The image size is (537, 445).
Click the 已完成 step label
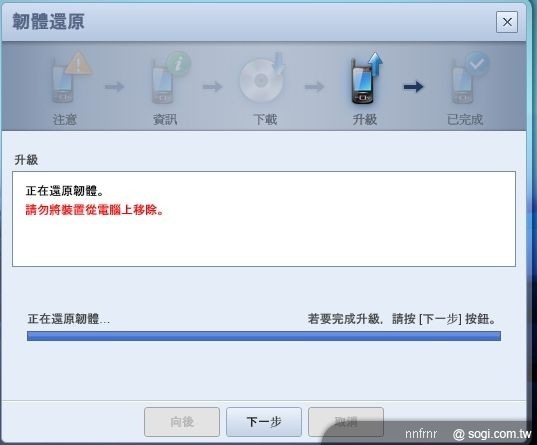[x=465, y=120]
